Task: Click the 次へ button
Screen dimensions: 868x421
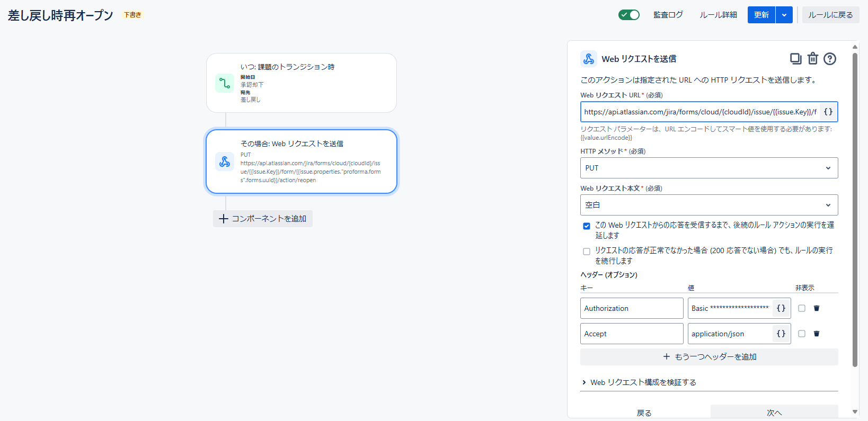Action: pos(774,413)
